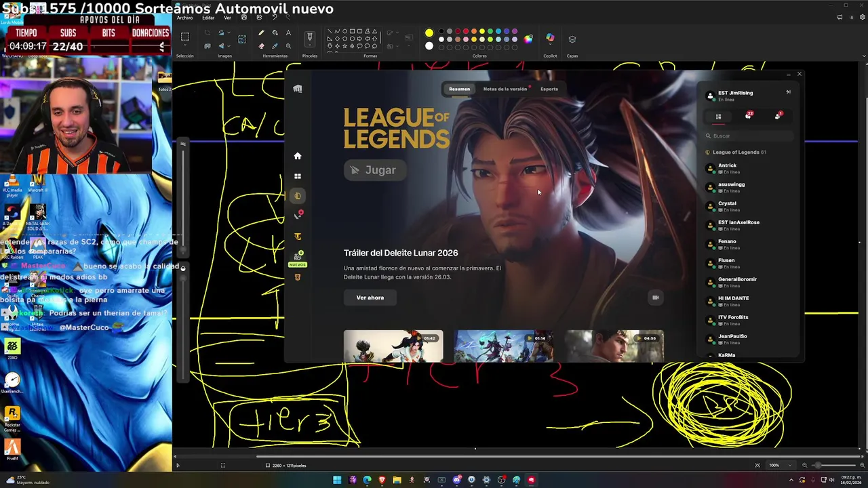Click the Ver ahora button
The height and width of the screenshot is (488, 868).
(x=370, y=298)
